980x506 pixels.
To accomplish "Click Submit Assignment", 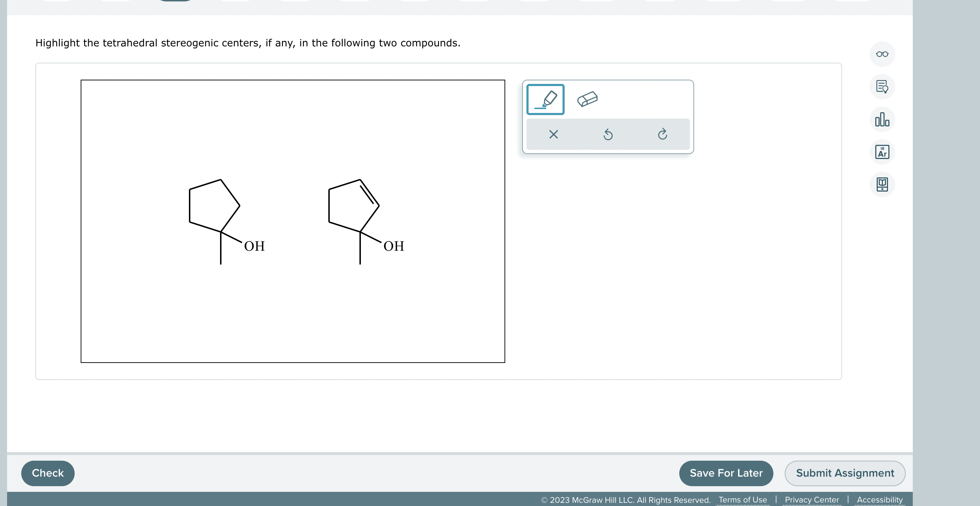I will coord(845,473).
